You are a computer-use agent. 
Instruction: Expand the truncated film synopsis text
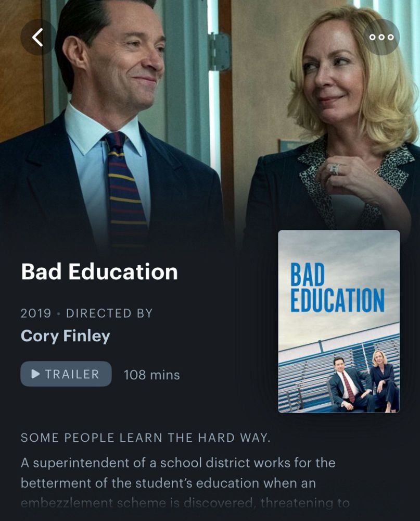185,483
